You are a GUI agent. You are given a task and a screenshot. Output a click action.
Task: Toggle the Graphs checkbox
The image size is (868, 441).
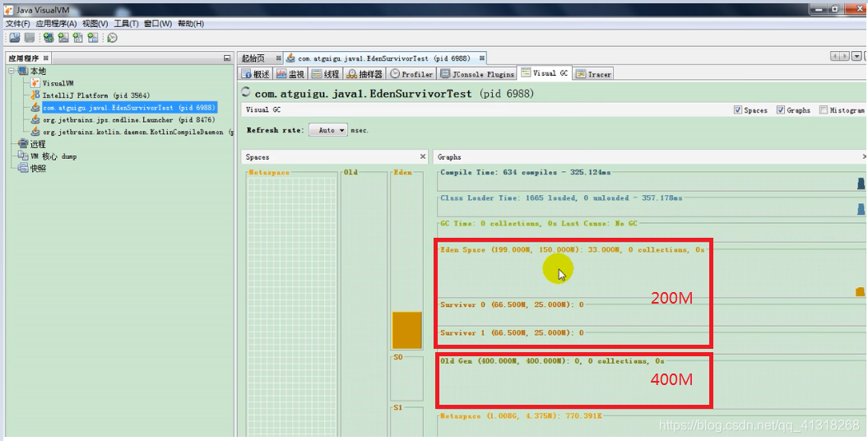[x=781, y=110]
